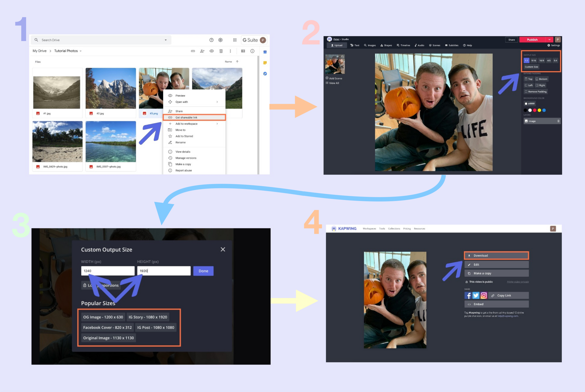This screenshot has height=392, width=585.
Task: Select the yellow background color swatch
Action: [539, 110]
